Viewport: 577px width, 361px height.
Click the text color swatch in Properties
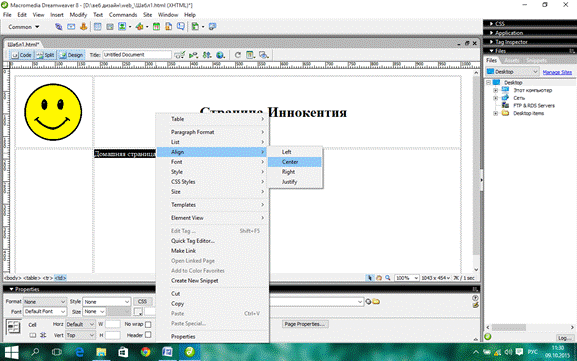tap(138, 312)
